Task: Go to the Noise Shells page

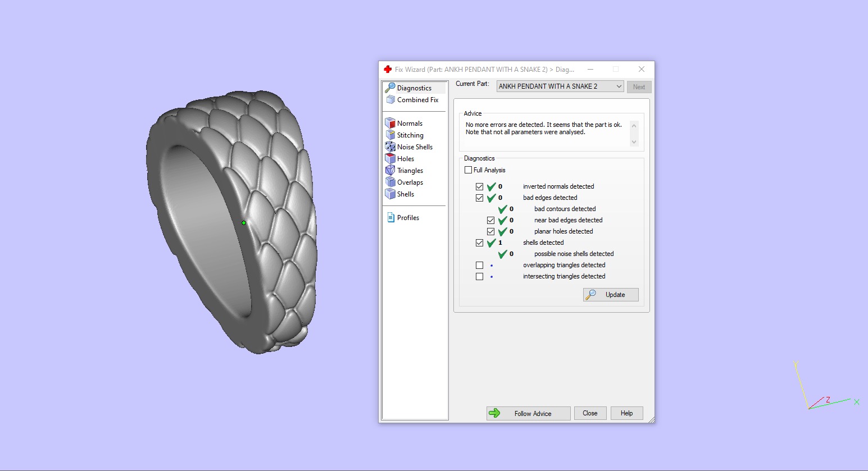Action: tap(415, 147)
